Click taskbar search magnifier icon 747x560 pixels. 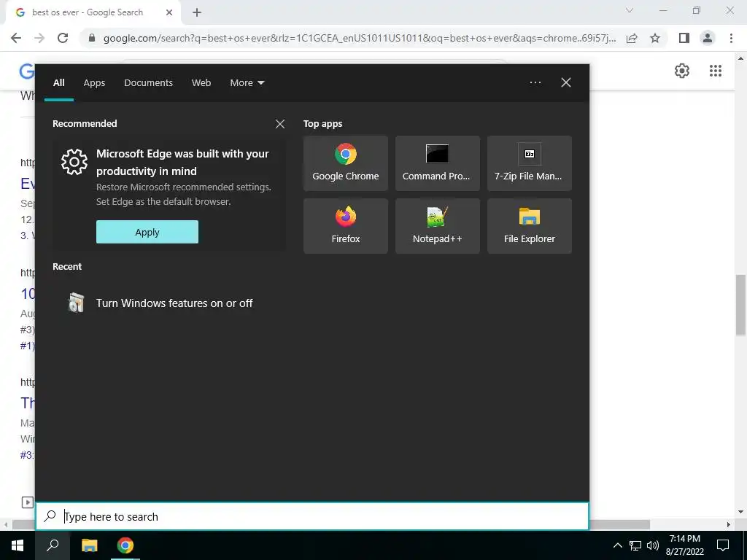(53, 545)
